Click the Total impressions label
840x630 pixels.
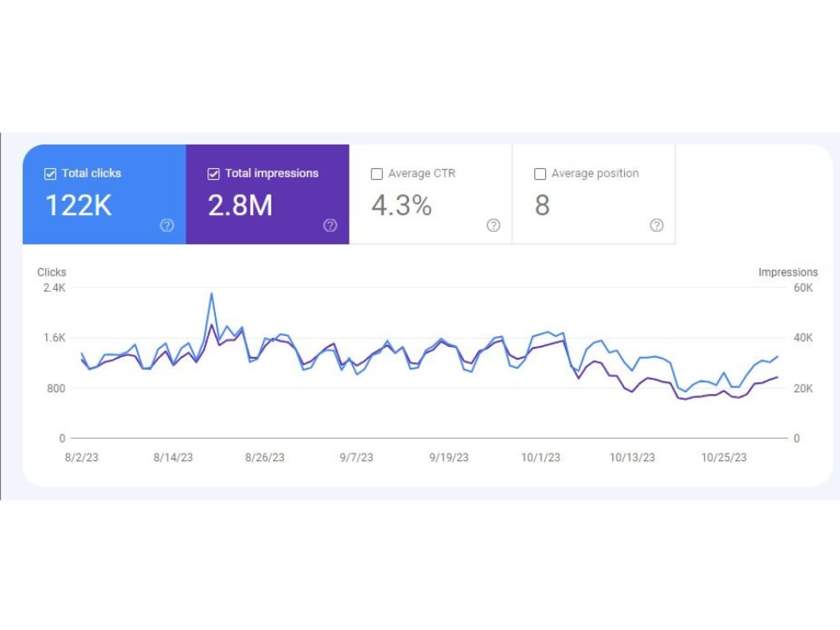271,173
